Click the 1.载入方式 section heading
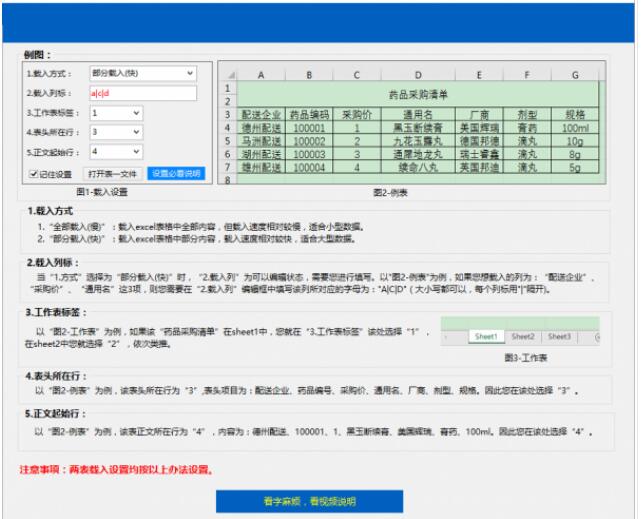 click(50, 211)
